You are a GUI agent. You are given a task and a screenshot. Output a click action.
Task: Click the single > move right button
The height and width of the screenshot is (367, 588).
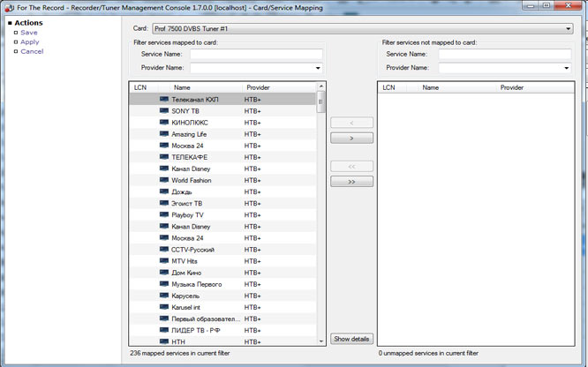351,139
